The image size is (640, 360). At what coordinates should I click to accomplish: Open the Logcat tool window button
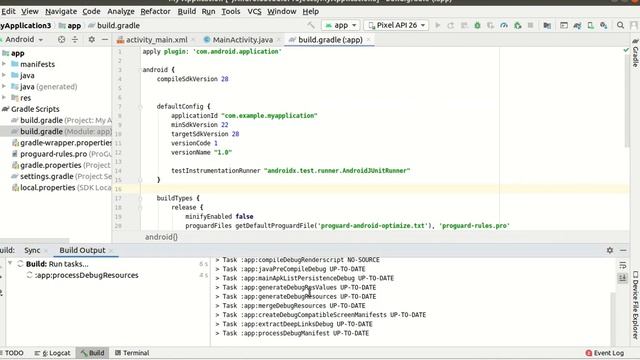click(53, 353)
